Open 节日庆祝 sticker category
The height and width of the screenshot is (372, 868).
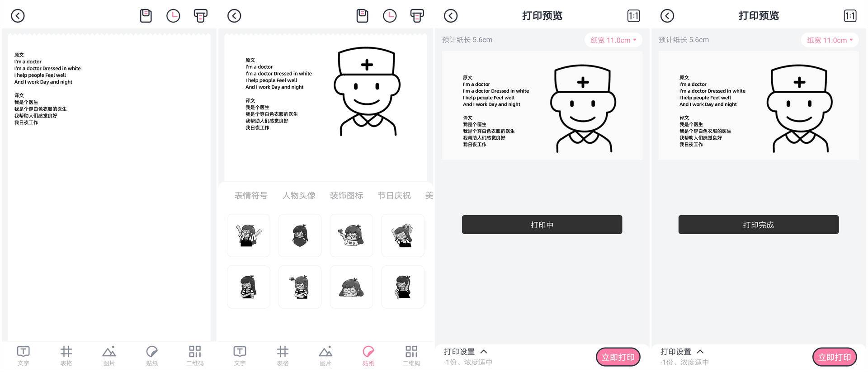click(394, 195)
